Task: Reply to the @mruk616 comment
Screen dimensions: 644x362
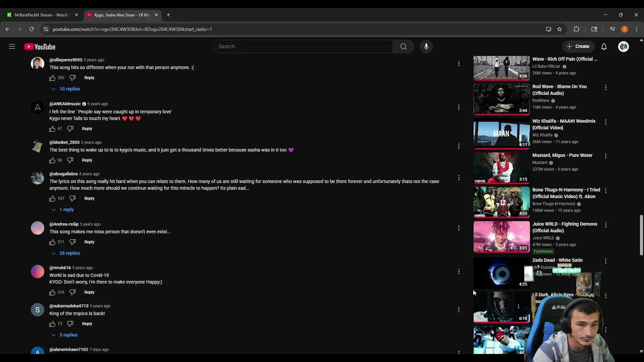Action: coord(89,293)
